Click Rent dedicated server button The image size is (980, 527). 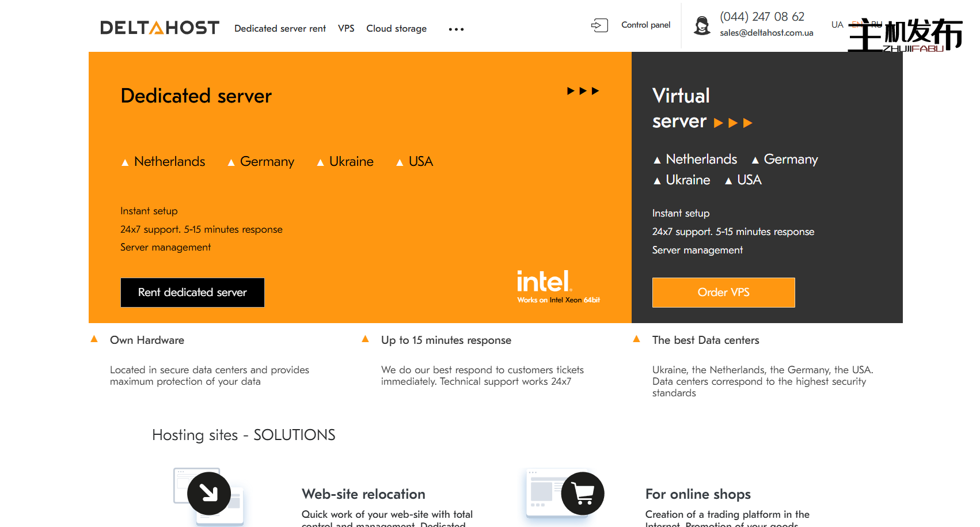(x=192, y=293)
